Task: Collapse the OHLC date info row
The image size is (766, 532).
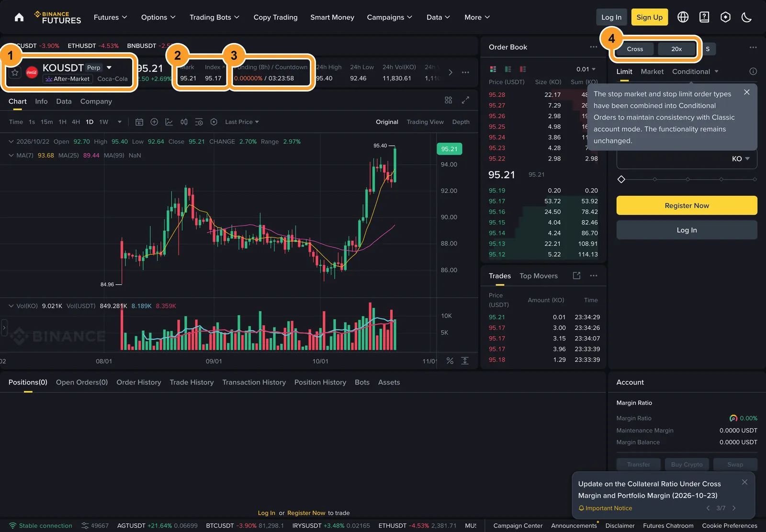Action: (x=11, y=142)
